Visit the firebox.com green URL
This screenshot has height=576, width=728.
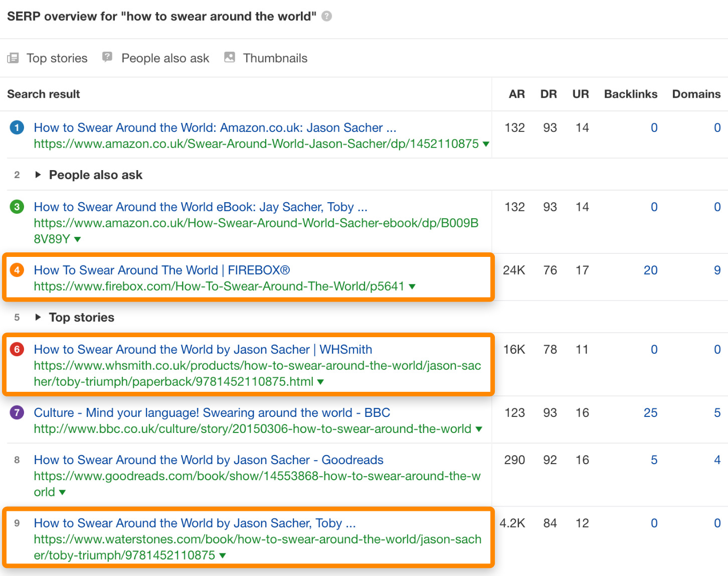click(x=219, y=286)
